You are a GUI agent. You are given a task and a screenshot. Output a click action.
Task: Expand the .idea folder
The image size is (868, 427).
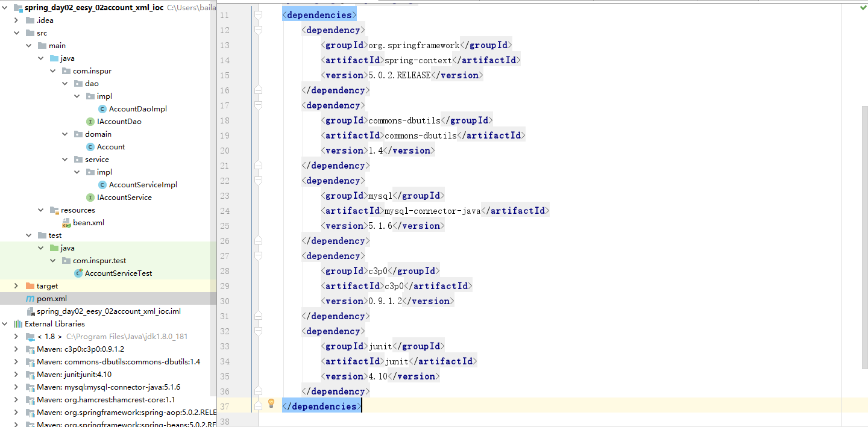click(17, 20)
